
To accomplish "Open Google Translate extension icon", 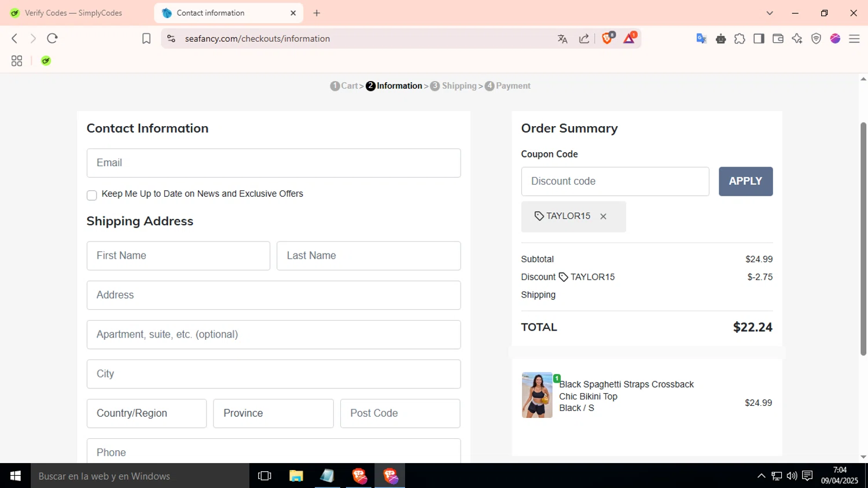I will point(701,39).
